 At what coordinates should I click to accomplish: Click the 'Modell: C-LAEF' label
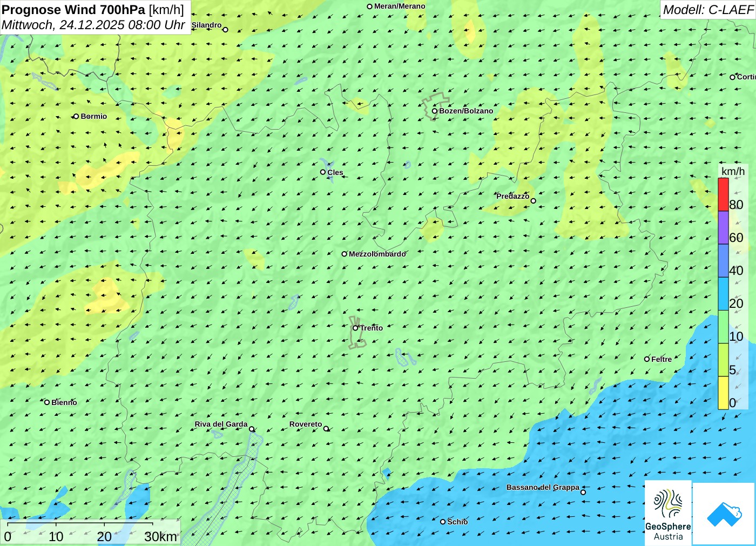[708, 10]
